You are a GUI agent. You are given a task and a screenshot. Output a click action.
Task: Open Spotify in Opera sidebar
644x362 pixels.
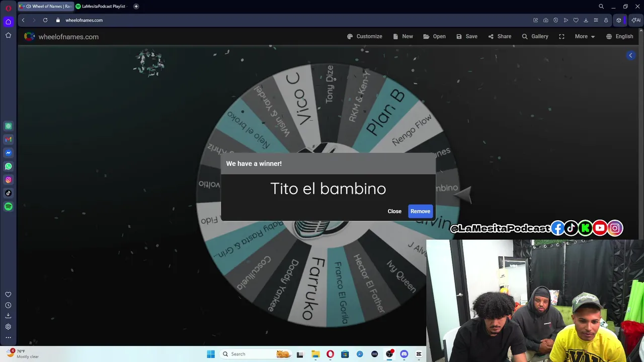point(8,207)
